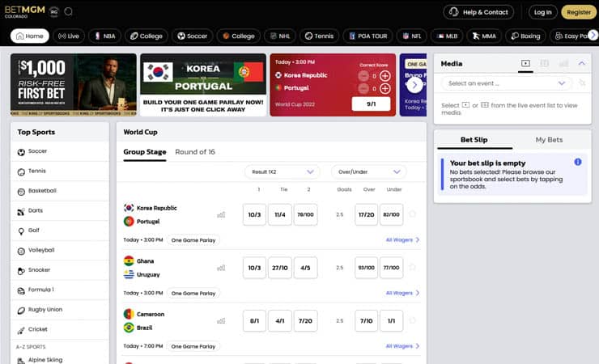Open All Wagers for Cameroon vs Brazil
The image size is (599, 364).
click(x=402, y=345)
